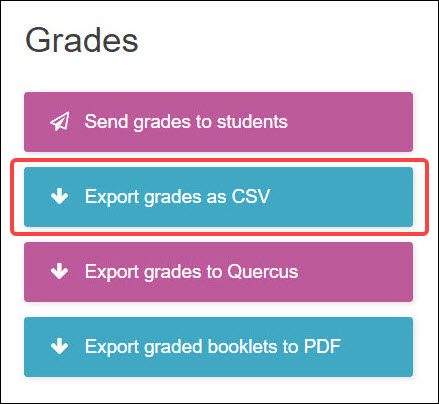The image size is (439, 404).
Task: Click the paper plane icon for sending grades
Action: tap(60, 122)
